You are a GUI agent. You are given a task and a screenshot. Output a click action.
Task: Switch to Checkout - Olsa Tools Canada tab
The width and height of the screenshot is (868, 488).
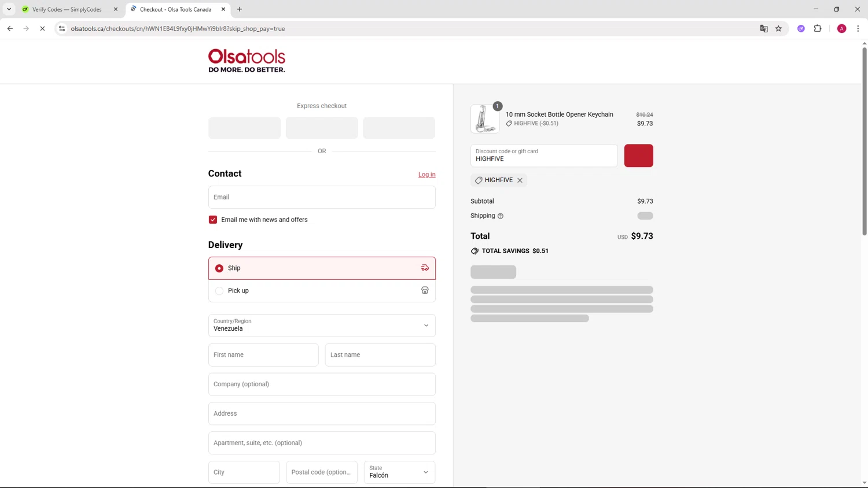point(175,9)
